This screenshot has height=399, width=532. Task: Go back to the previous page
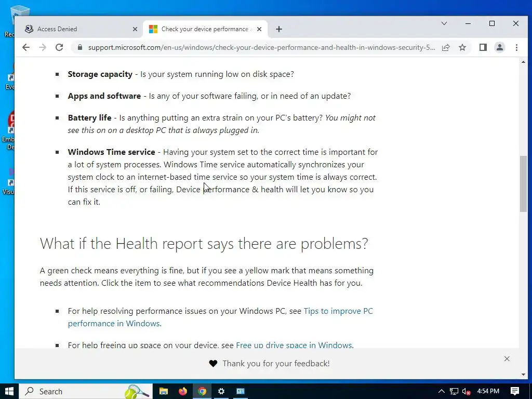[x=26, y=47]
